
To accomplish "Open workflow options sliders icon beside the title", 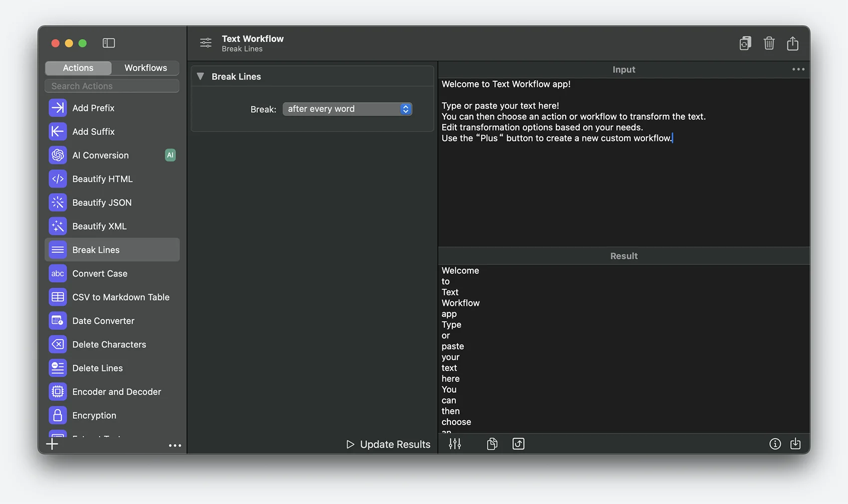I will click(206, 43).
